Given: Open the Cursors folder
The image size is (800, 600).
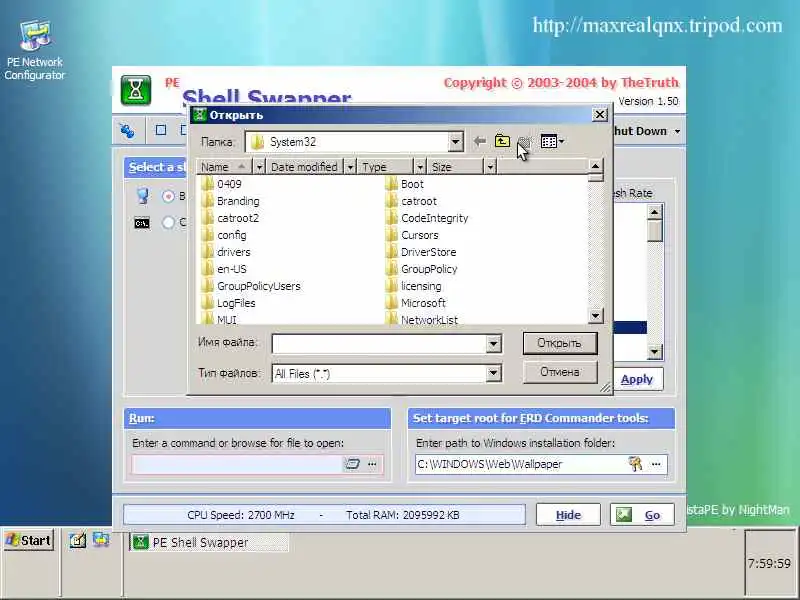Looking at the screenshot, I should (412, 235).
